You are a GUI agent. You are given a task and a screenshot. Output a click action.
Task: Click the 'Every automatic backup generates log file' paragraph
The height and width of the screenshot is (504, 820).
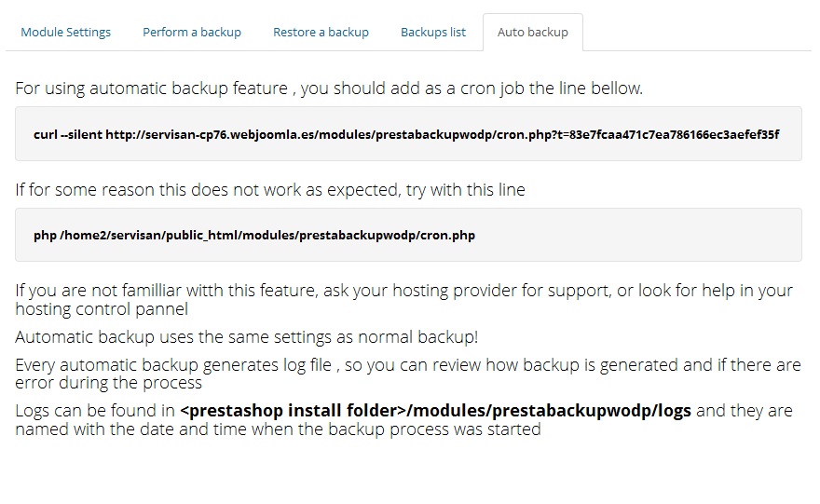pyautogui.click(x=408, y=374)
